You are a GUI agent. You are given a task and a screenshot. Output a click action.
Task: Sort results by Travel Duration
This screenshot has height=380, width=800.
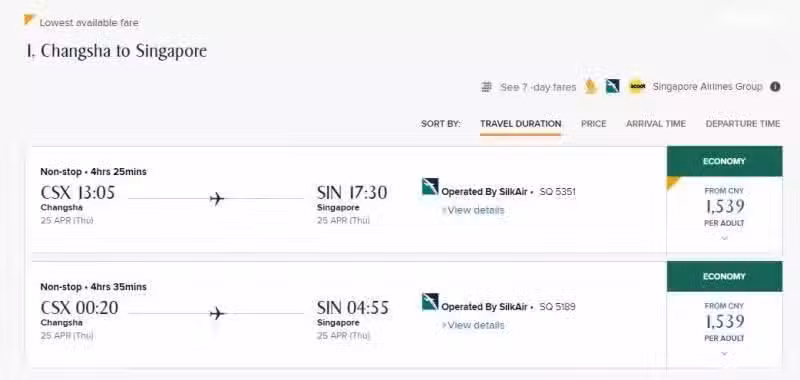point(520,124)
